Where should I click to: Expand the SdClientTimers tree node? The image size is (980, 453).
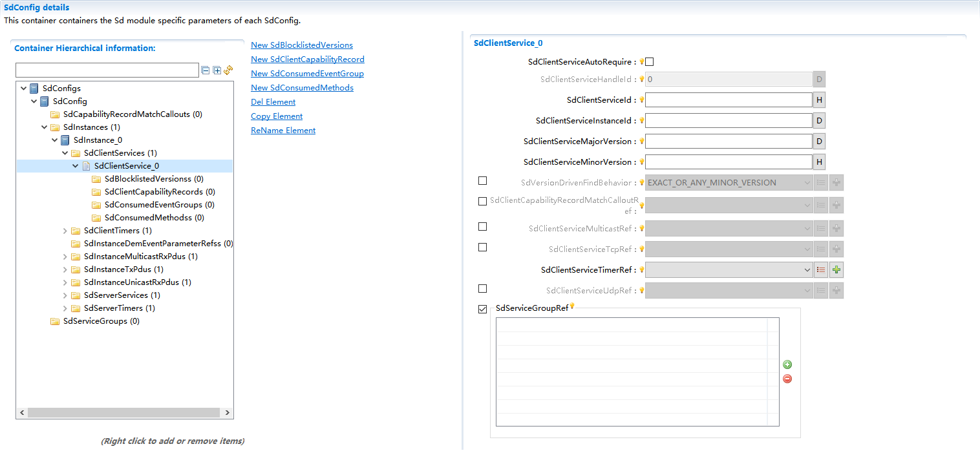pyautogui.click(x=65, y=230)
